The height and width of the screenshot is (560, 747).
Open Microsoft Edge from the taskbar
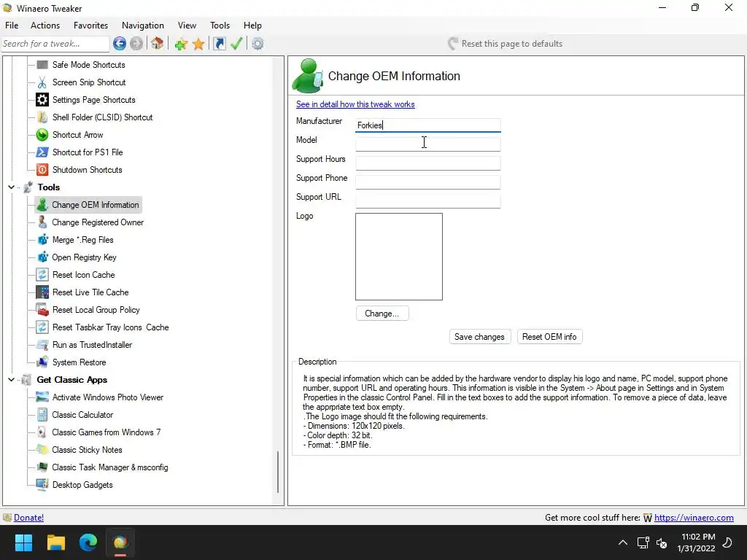(88, 542)
